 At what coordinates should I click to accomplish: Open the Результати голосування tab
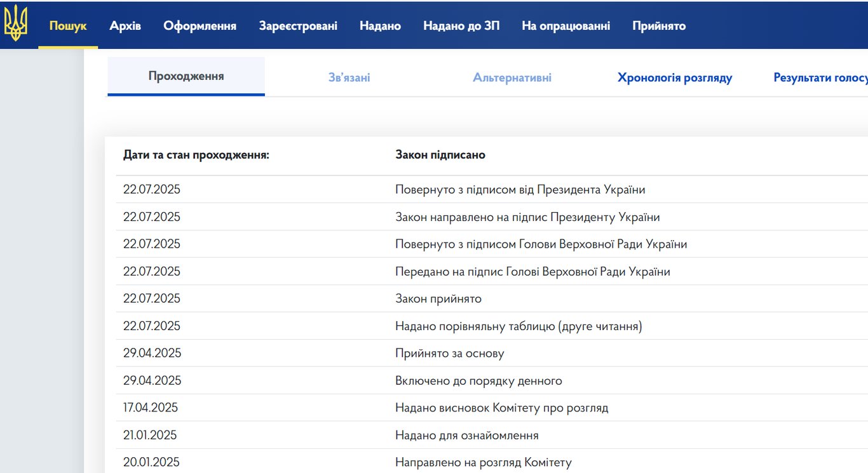pos(820,77)
